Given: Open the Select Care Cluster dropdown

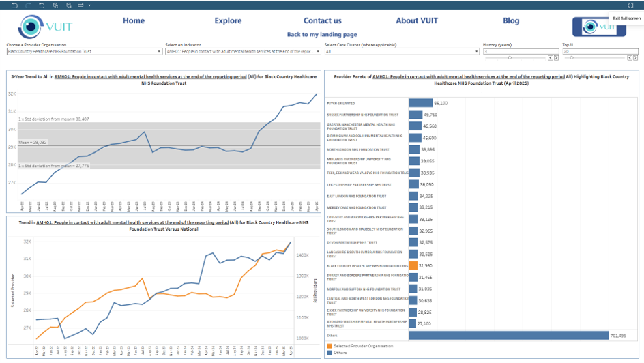Looking at the screenshot, I should point(402,51).
